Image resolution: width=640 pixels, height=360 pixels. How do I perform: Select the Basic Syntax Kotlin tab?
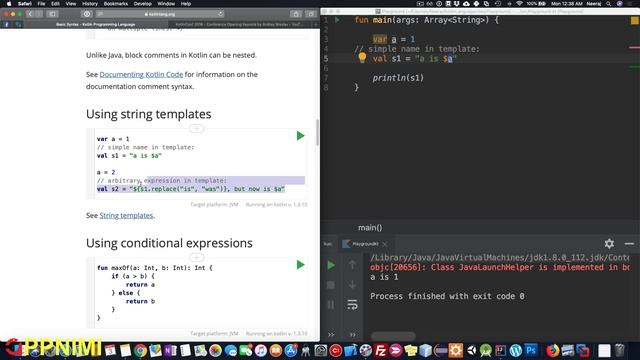tap(96, 24)
